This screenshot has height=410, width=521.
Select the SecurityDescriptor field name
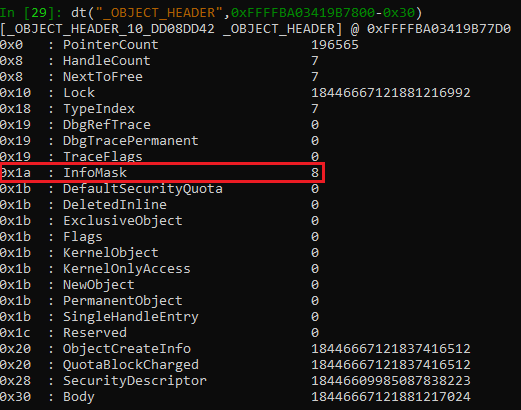[x=135, y=381]
